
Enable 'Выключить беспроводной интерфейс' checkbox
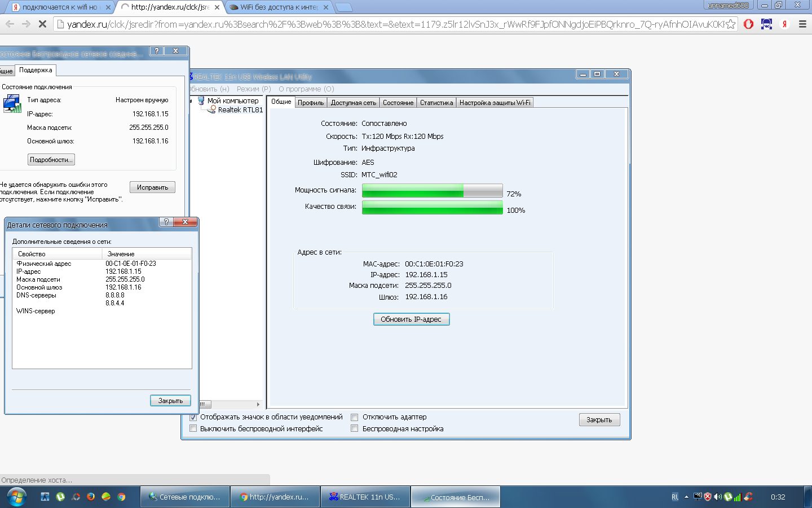[x=193, y=429]
